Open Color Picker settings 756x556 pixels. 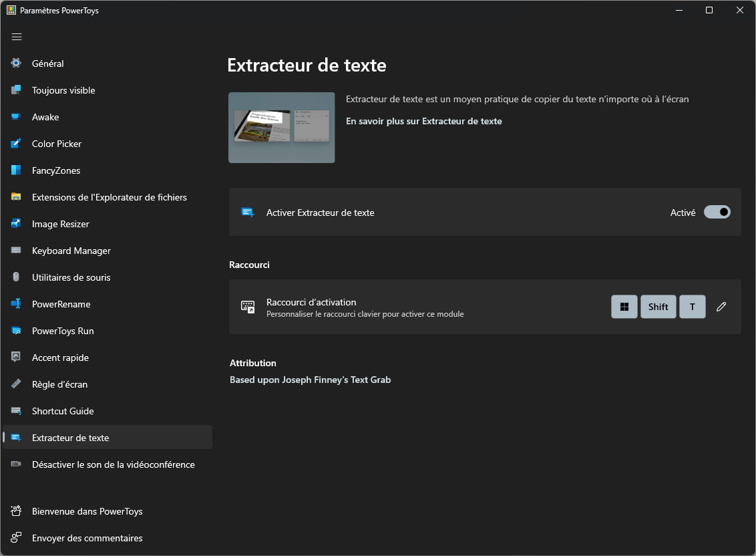[108, 143]
